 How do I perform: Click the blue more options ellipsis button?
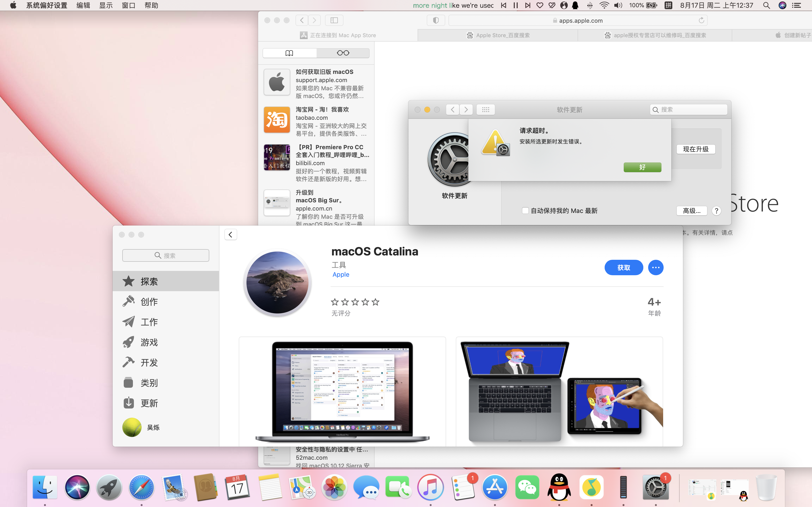(x=655, y=268)
